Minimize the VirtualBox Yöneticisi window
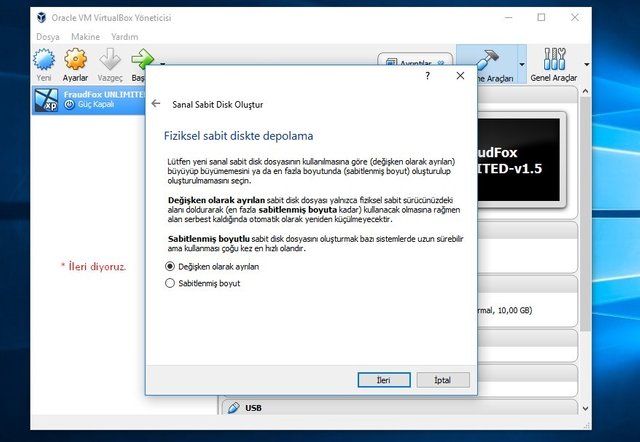This screenshot has width=640, height=442. tap(508, 17)
